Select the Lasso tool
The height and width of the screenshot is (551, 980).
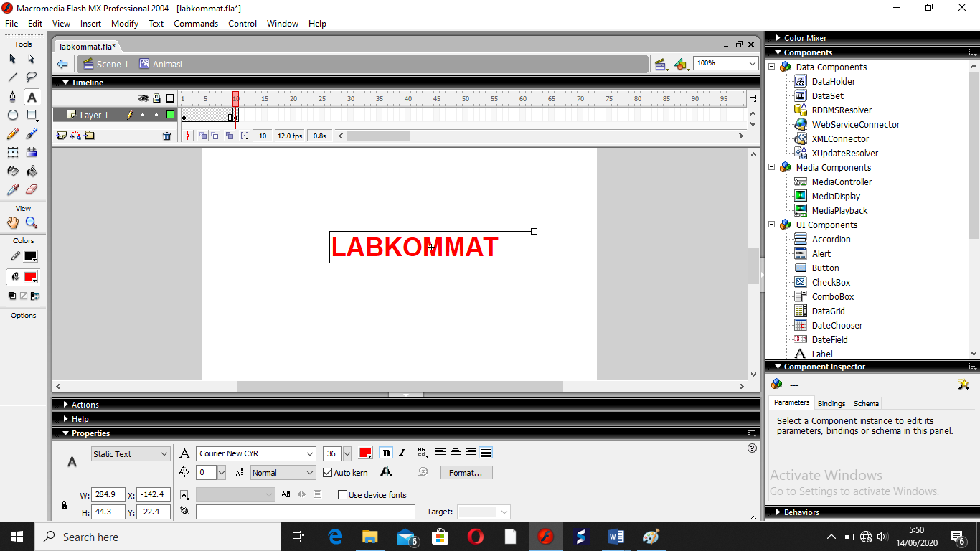(32, 77)
